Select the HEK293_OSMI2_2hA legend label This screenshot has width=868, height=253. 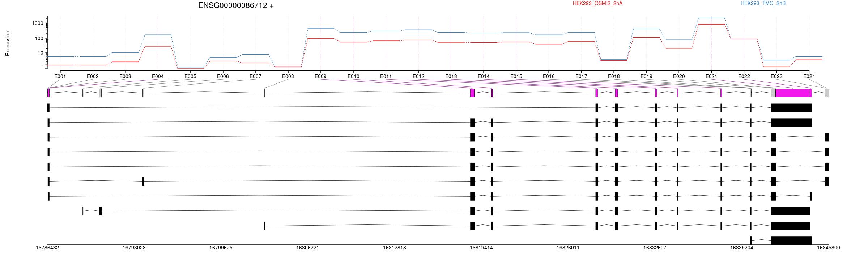598,3
